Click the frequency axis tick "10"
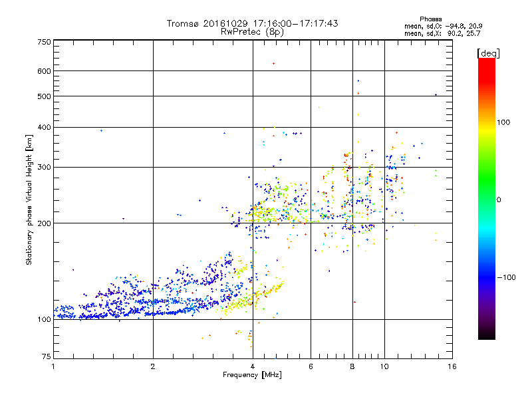 384,366
